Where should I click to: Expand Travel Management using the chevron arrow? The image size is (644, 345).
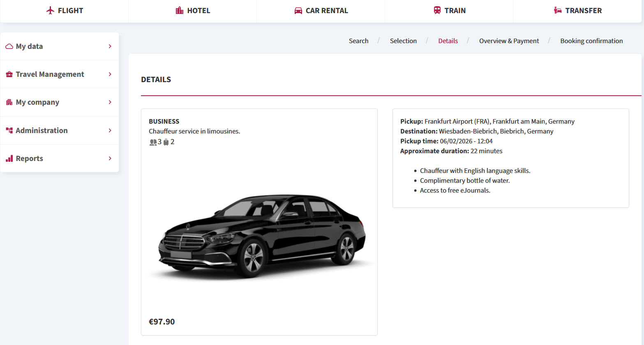tap(110, 74)
